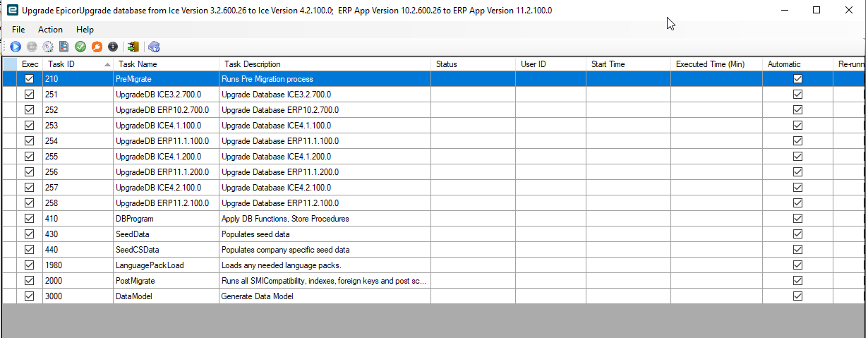Click the Epicor app icon in title bar
The width and height of the screenshot is (868, 338).
11,10
